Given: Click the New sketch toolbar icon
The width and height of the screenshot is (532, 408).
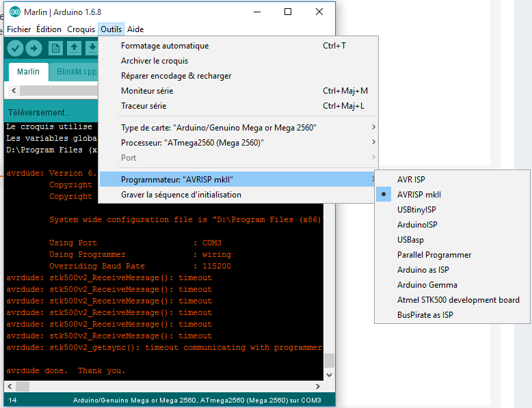Looking at the screenshot, I should [x=55, y=49].
